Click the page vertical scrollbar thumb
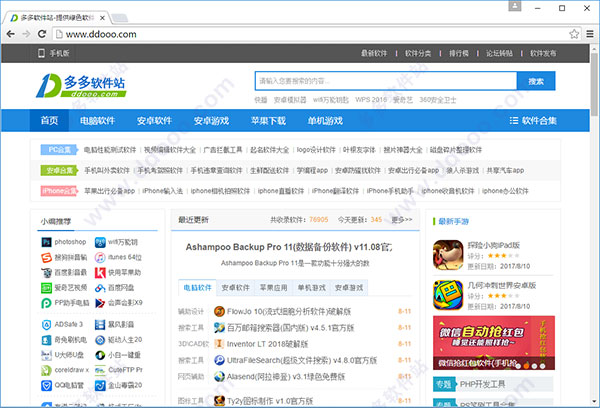600x408 pixels. click(x=594, y=84)
